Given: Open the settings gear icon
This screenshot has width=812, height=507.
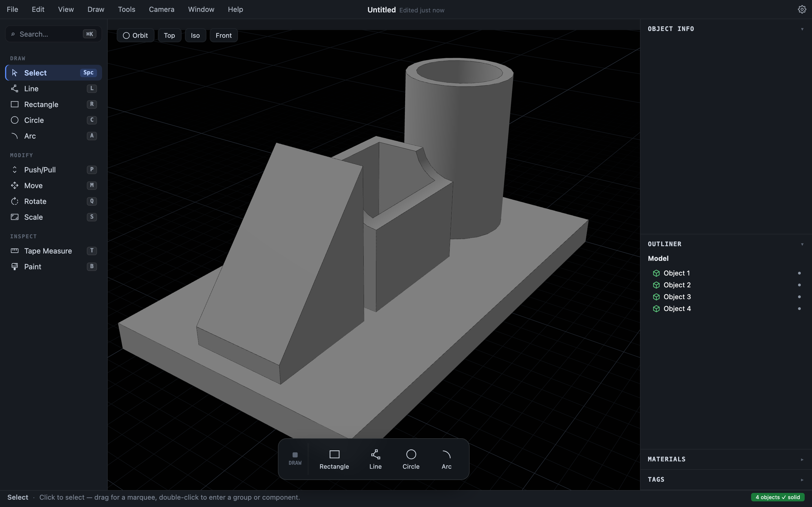Looking at the screenshot, I should click(802, 9).
